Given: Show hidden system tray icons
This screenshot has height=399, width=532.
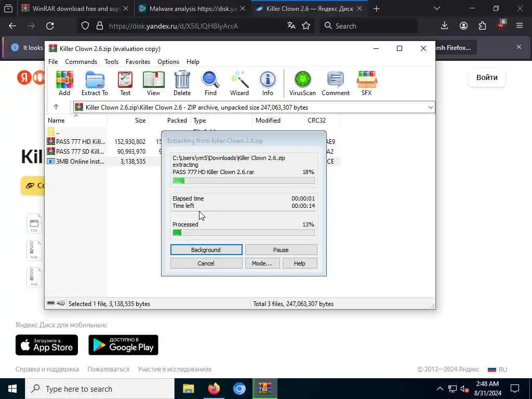Looking at the screenshot, I should point(440,389).
